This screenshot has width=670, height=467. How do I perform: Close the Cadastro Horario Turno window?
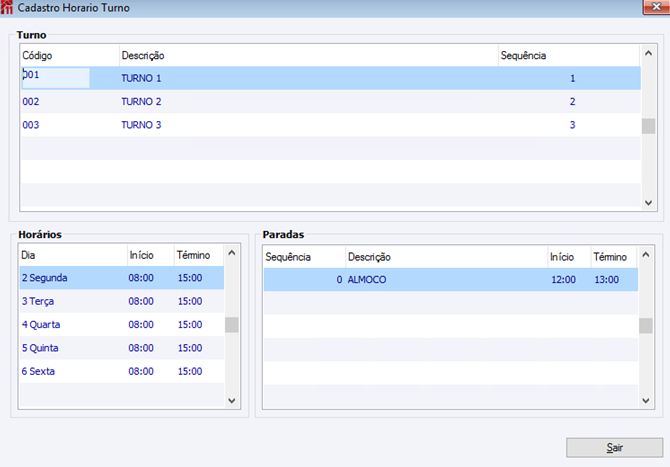click(656, 7)
